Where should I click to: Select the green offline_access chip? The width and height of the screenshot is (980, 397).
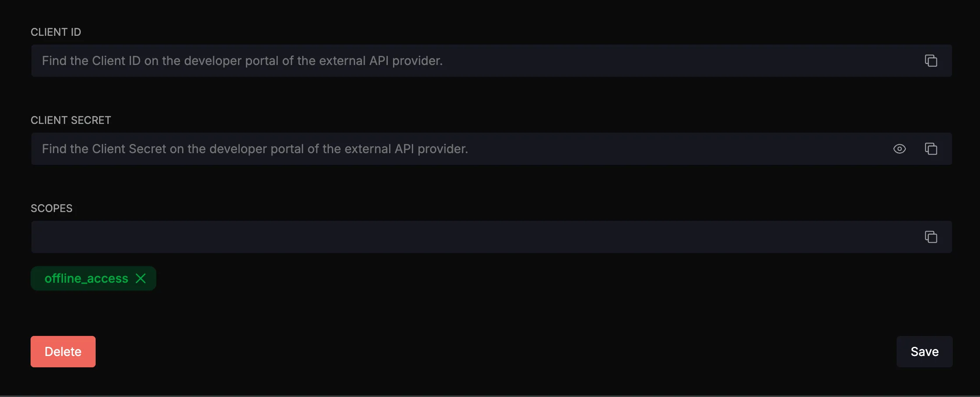click(86, 278)
